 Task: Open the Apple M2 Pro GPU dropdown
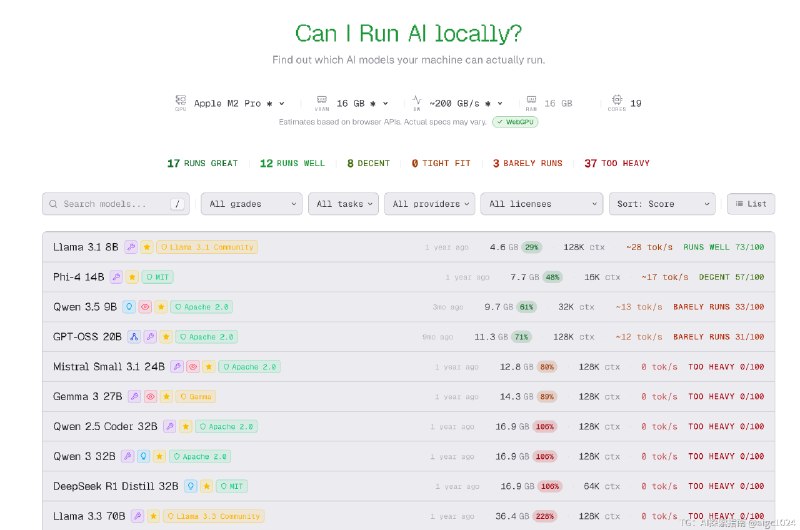pyautogui.click(x=239, y=104)
